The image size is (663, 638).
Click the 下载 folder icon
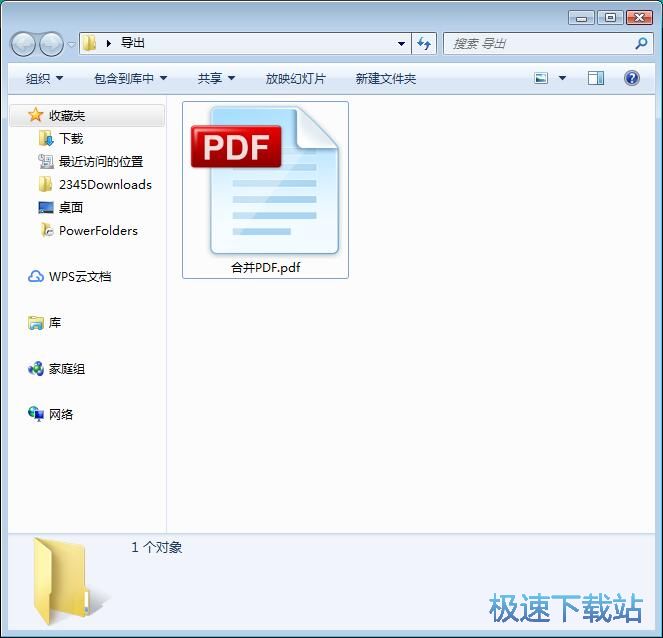(x=46, y=138)
